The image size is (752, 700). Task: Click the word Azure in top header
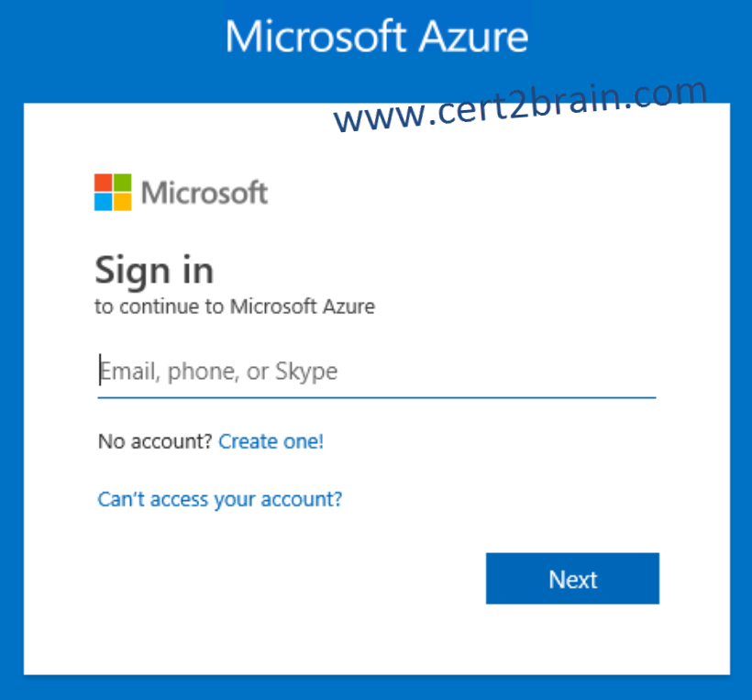point(473,36)
